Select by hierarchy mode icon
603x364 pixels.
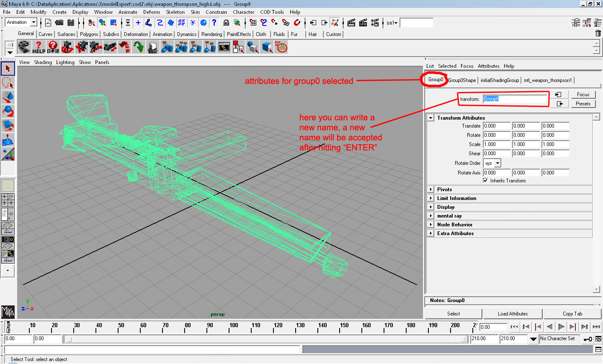(x=92, y=23)
